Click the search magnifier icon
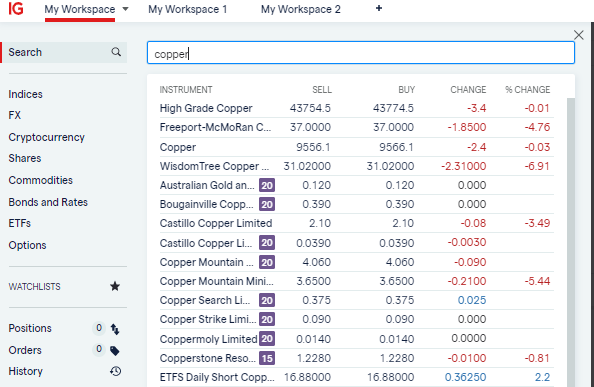Image resolution: width=594 pixels, height=387 pixels. tap(116, 52)
